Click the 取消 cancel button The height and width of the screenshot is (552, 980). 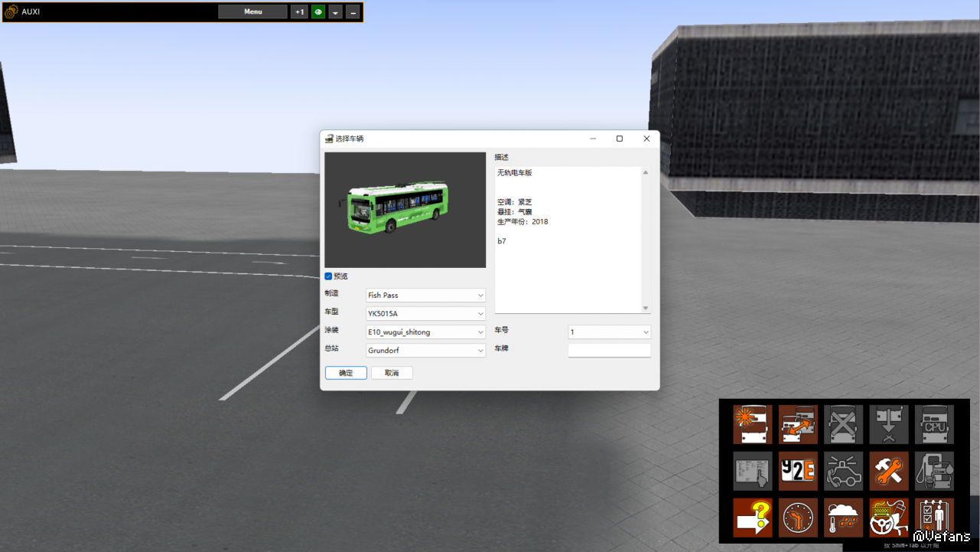tap(392, 373)
